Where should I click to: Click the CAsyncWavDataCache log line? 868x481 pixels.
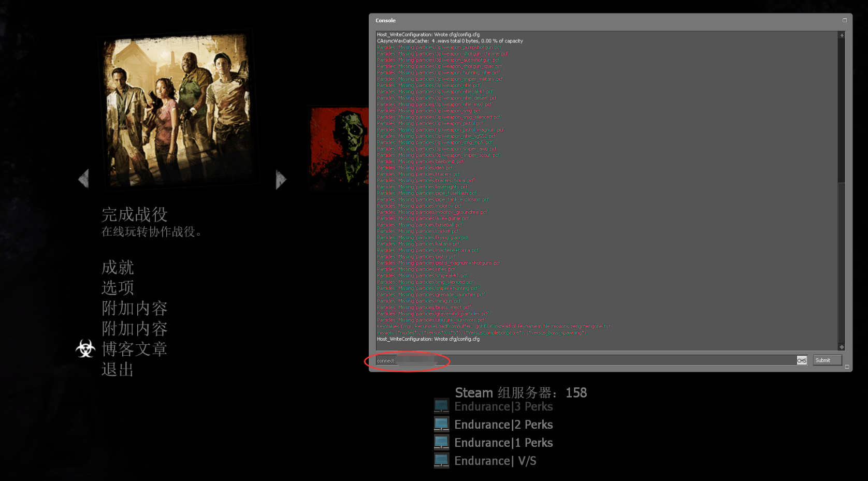pyautogui.click(x=450, y=41)
